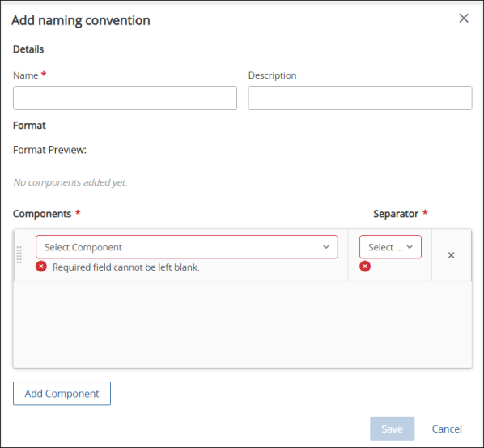Click the error icon under Separator dropdown

coord(365,267)
